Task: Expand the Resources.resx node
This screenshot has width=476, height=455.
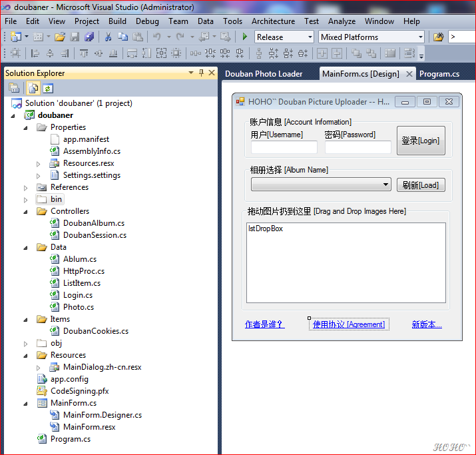Action: [38, 164]
